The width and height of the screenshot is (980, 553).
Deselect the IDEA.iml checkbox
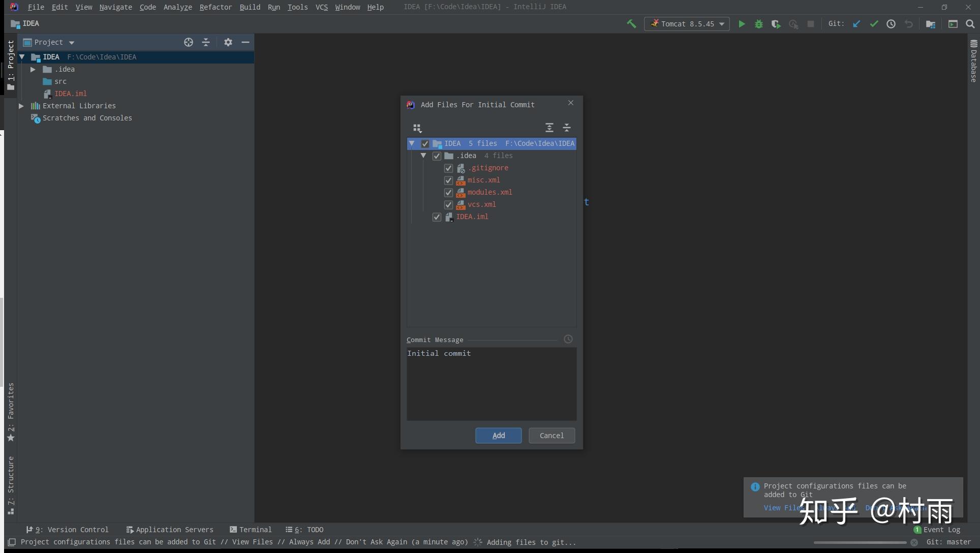(436, 217)
